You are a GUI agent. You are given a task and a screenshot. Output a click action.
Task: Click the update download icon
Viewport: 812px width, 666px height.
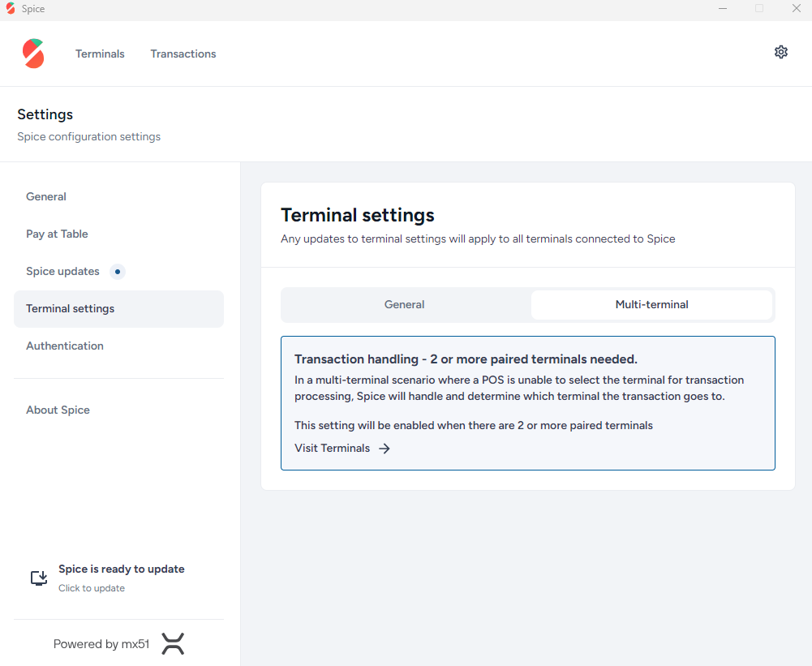pyautogui.click(x=39, y=578)
